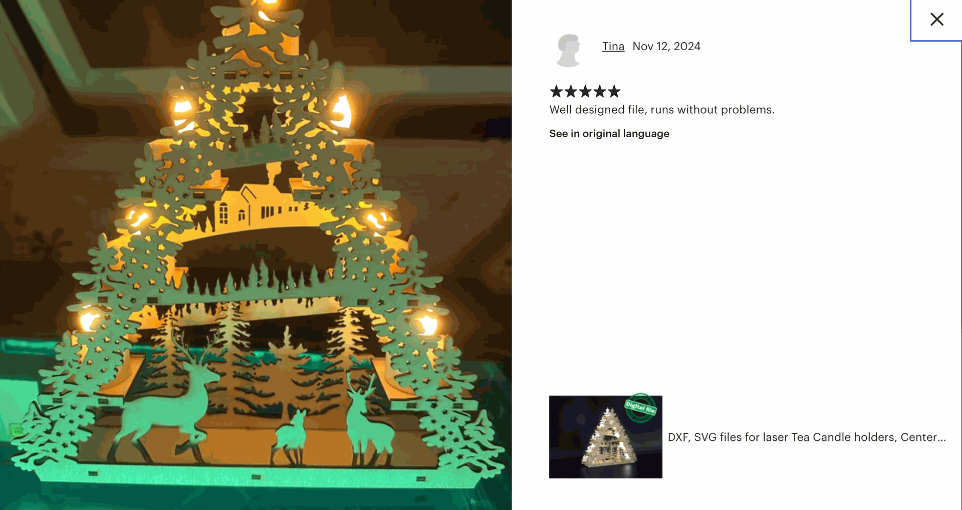Open Tina's profile name link

click(613, 46)
